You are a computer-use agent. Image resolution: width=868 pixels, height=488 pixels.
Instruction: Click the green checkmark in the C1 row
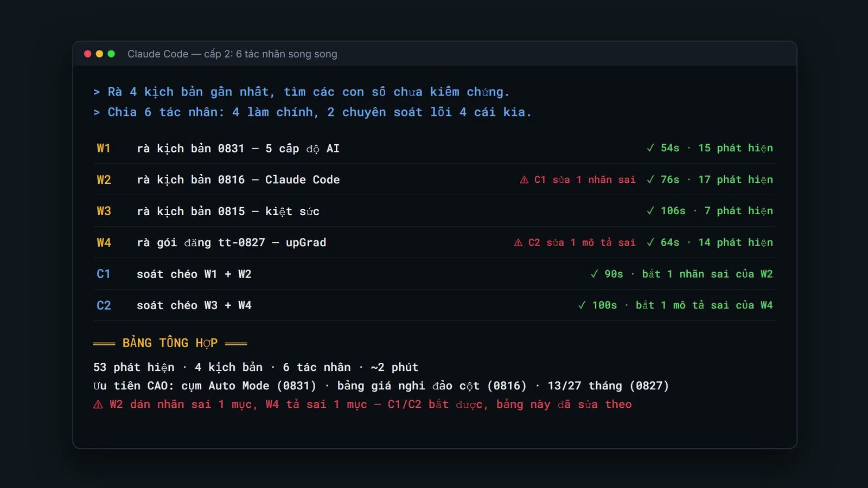tap(595, 274)
